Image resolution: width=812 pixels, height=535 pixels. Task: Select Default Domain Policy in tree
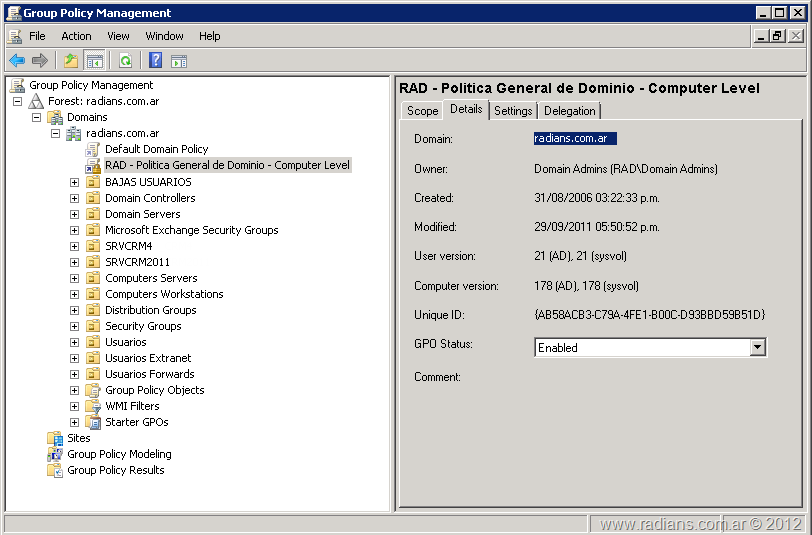(156, 149)
